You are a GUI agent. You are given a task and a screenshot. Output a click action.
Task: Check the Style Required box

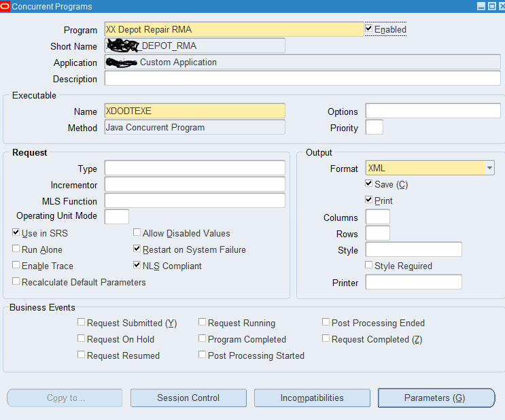(x=369, y=265)
